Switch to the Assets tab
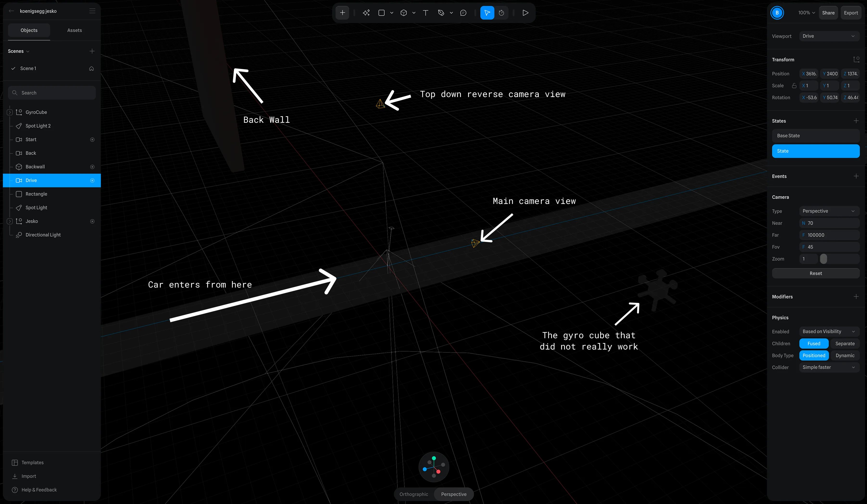The width and height of the screenshot is (867, 504). 74,30
